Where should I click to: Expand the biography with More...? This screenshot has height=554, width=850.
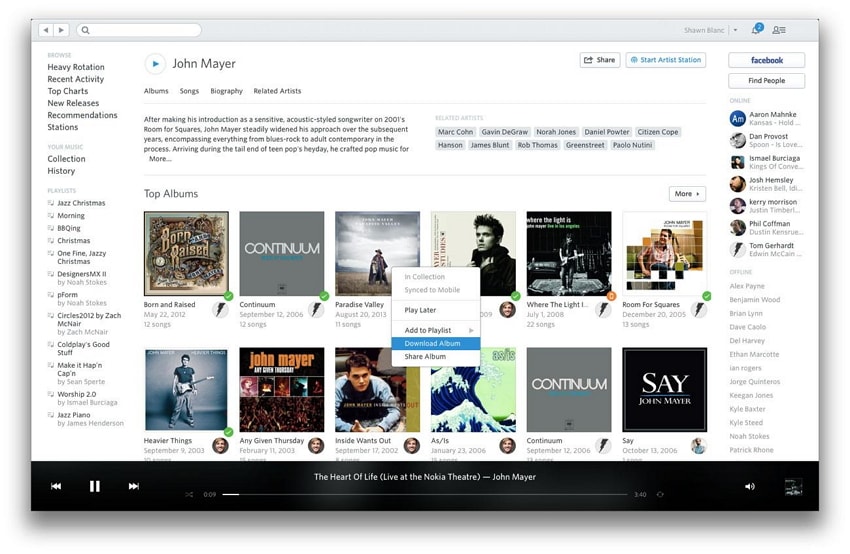point(160,159)
